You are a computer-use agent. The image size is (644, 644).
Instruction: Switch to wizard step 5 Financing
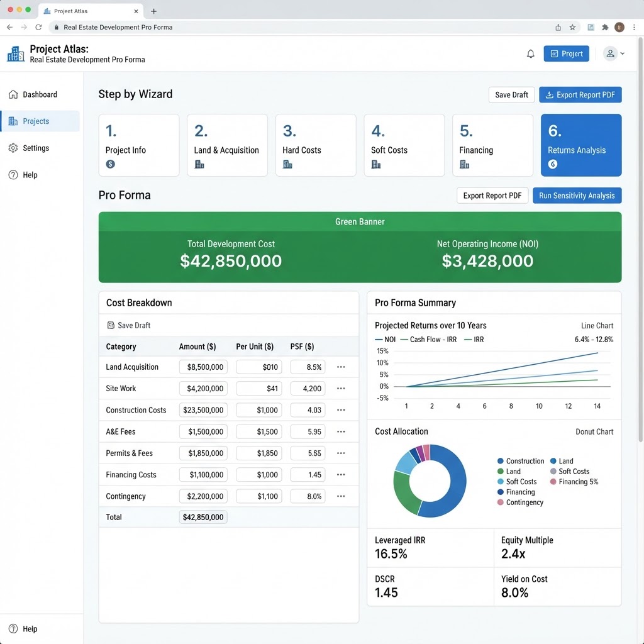click(x=493, y=145)
